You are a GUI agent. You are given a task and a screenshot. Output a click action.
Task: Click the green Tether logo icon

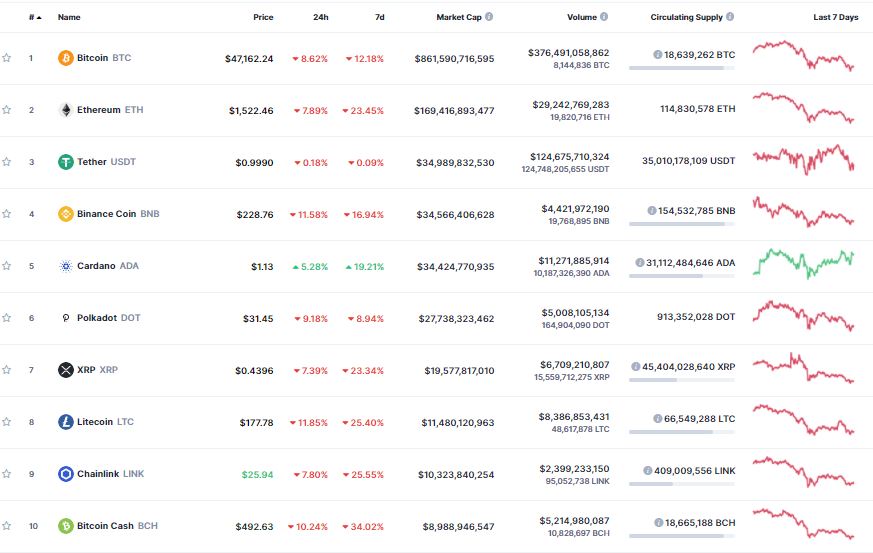pos(66,162)
